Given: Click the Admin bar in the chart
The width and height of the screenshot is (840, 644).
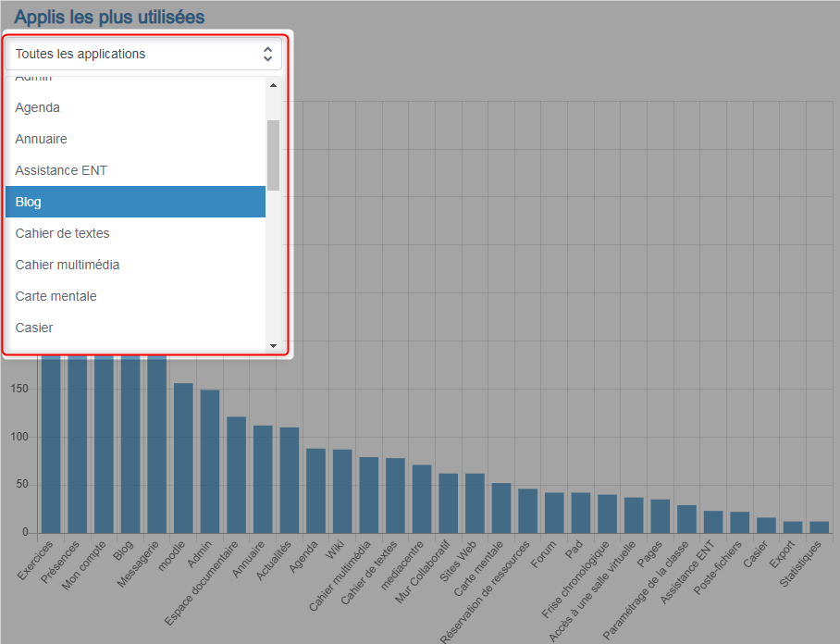Looking at the screenshot, I should tap(210, 461).
